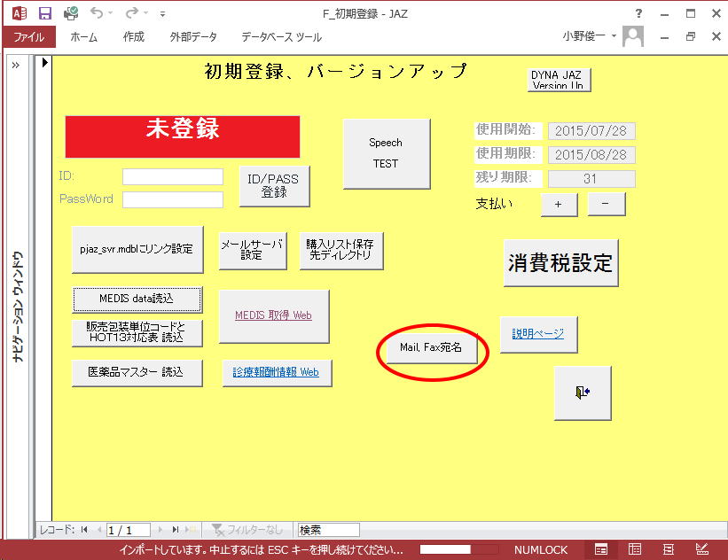Switch to the 作成 ribbon tab

[x=134, y=36]
